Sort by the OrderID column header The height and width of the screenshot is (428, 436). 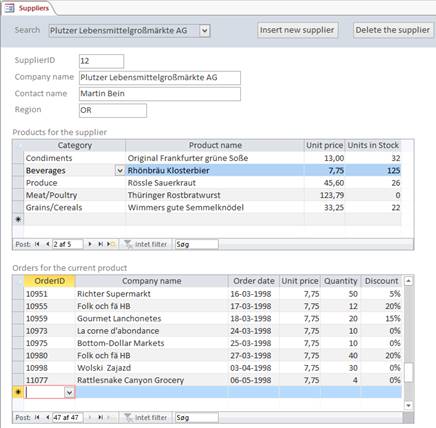click(49, 281)
